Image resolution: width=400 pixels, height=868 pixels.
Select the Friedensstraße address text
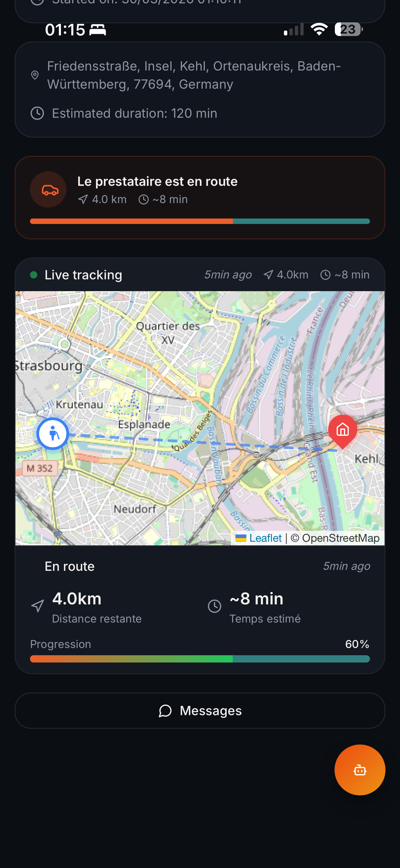(x=194, y=75)
